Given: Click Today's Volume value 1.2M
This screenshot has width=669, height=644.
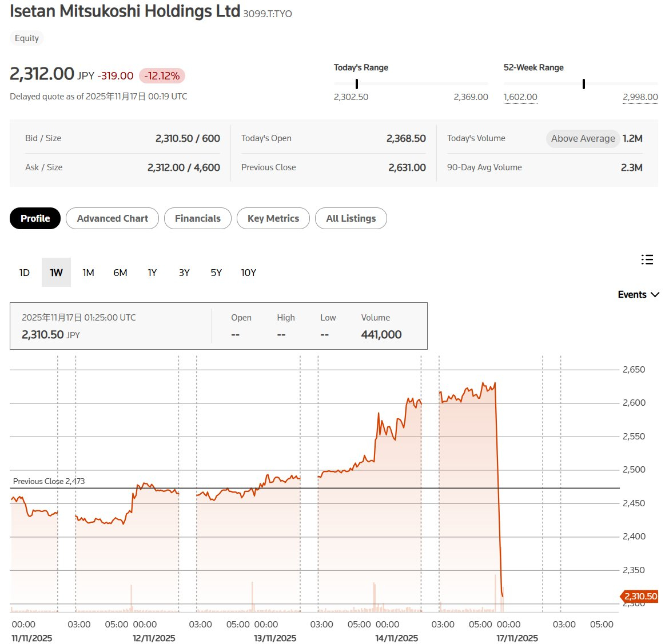Looking at the screenshot, I should [x=632, y=138].
